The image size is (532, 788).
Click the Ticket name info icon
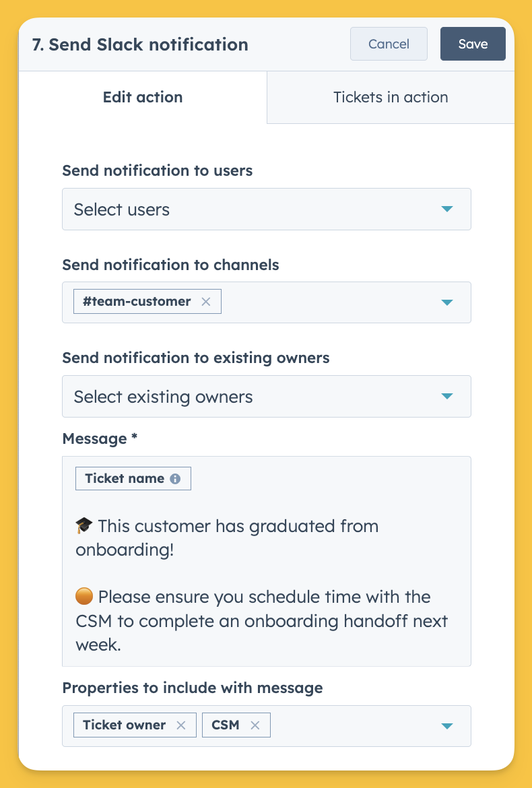pos(175,479)
